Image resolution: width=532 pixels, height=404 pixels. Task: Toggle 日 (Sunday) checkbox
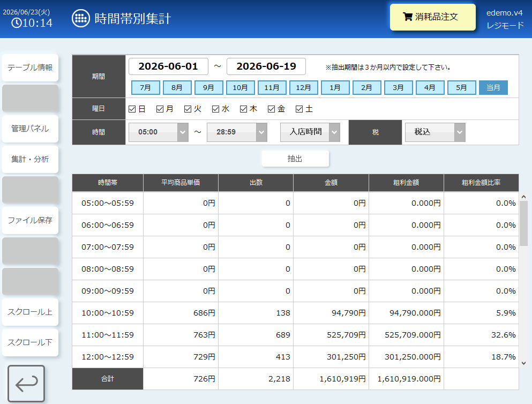[132, 109]
